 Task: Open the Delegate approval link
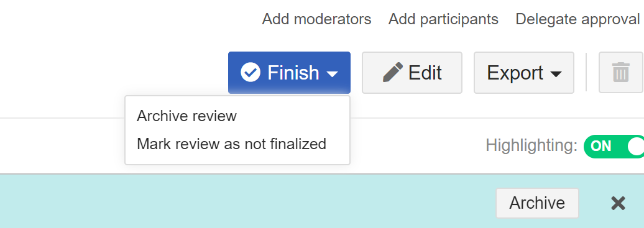[x=577, y=19]
